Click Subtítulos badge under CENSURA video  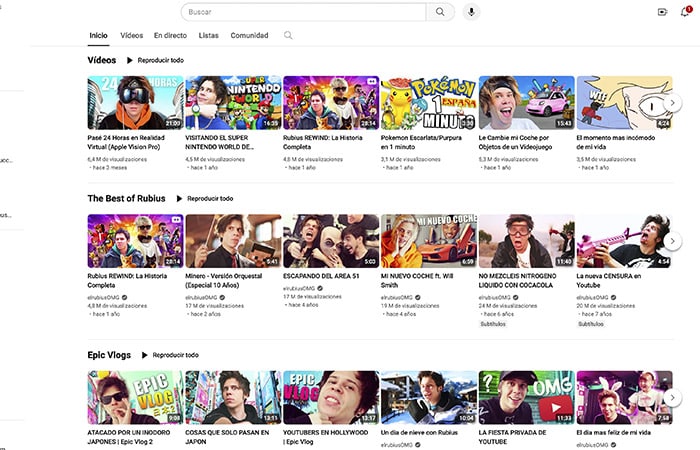pos(591,324)
